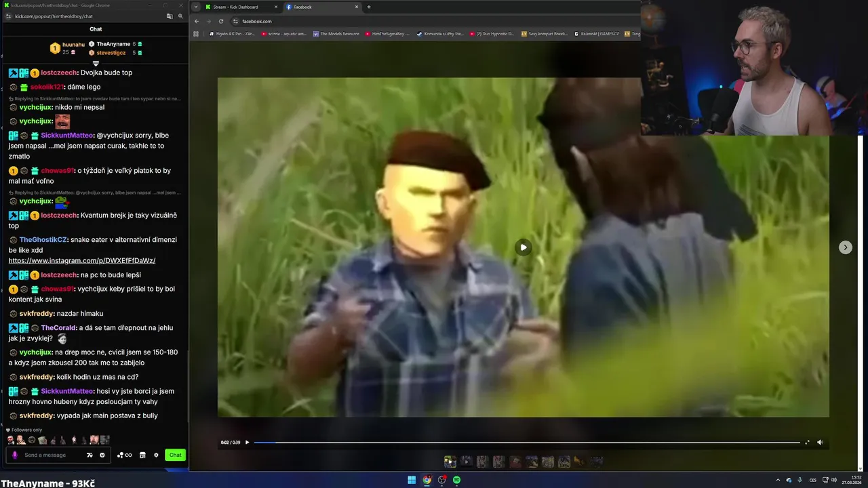Collapse the leaderboard expander below TheAnyname

pos(96,63)
